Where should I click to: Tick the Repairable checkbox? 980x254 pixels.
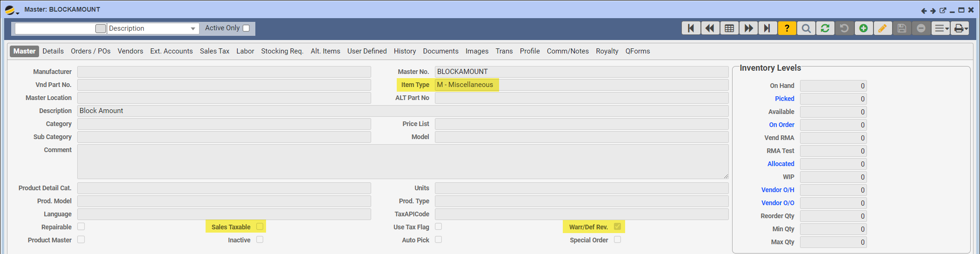click(x=81, y=227)
